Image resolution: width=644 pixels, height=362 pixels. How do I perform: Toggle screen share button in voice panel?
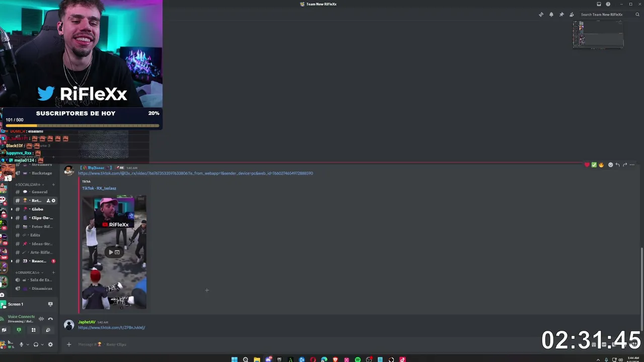pyautogui.click(x=19, y=330)
